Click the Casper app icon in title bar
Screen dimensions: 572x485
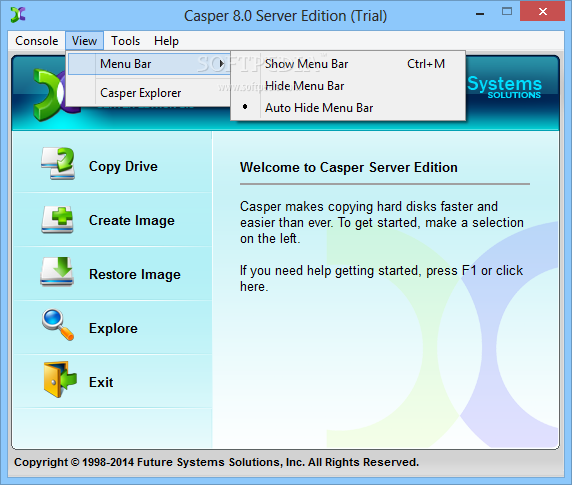pyautogui.click(x=18, y=15)
